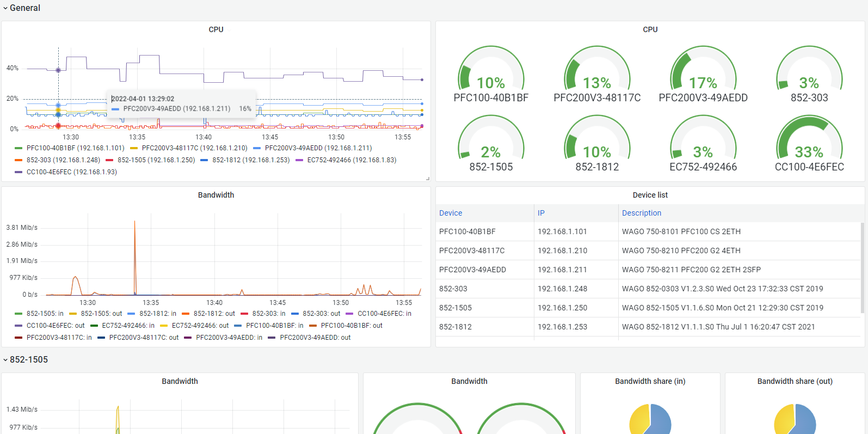868x434 pixels.
Task: Toggle '852-1812: in' bandwidth legend item
Action: coord(152,314)
